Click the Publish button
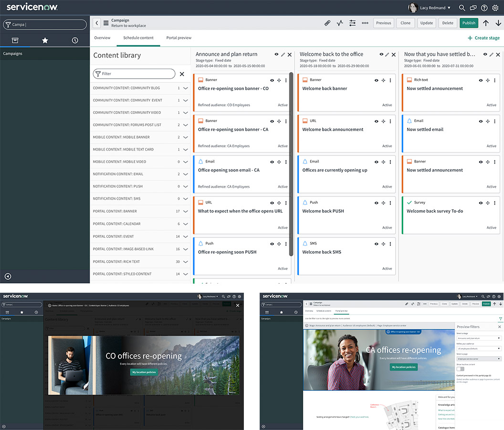The image size is (504, 430). pyautogui.click(x=468, y=22)
